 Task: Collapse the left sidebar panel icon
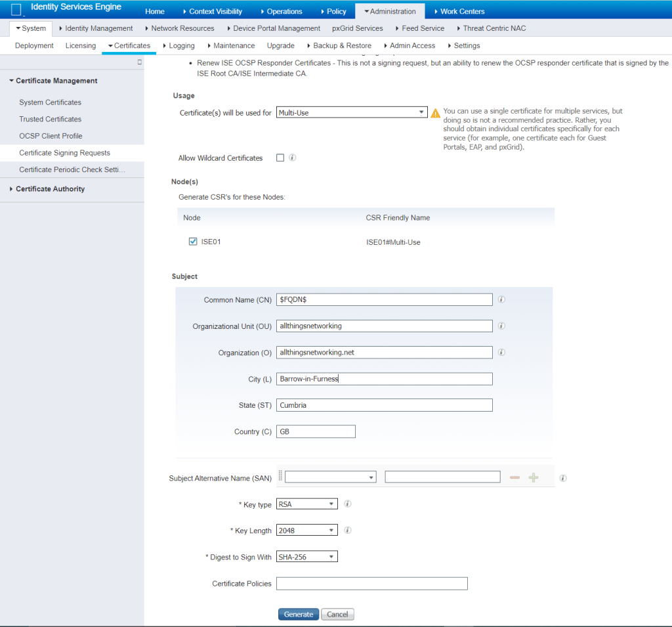coord(139,62)
